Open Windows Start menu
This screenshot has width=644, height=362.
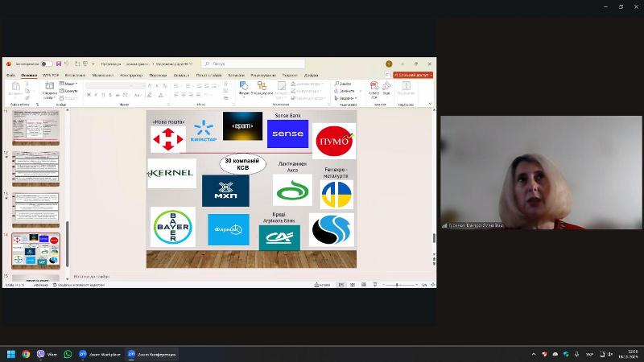click(x=11, y=354)
